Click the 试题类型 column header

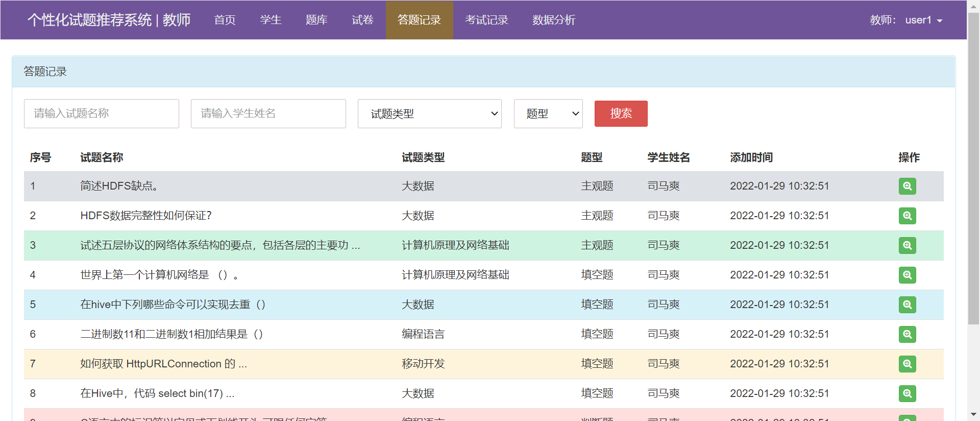coord(423,157)
